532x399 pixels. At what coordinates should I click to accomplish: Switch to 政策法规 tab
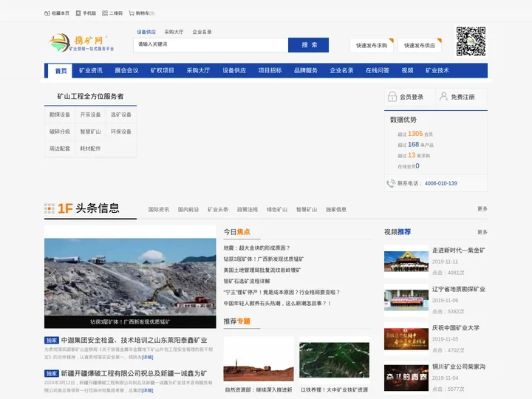tap(248, 210)
